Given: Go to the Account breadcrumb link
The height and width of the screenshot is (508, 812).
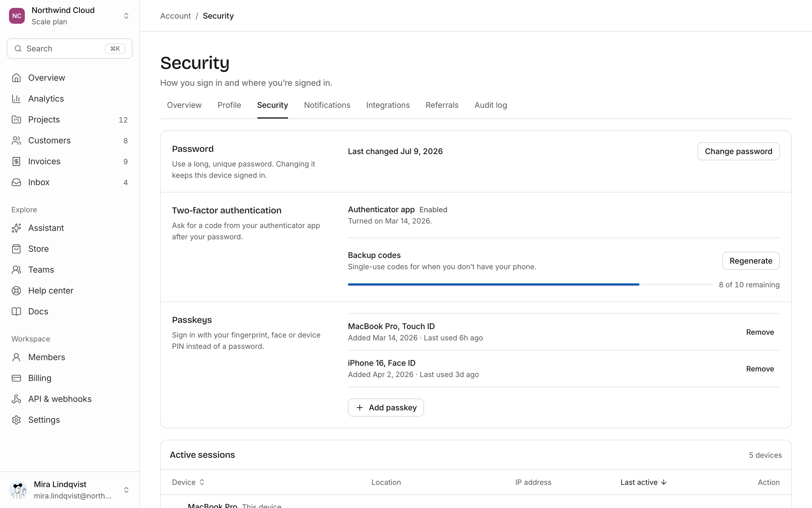Looking at the screenshot, I should (175, 16).
